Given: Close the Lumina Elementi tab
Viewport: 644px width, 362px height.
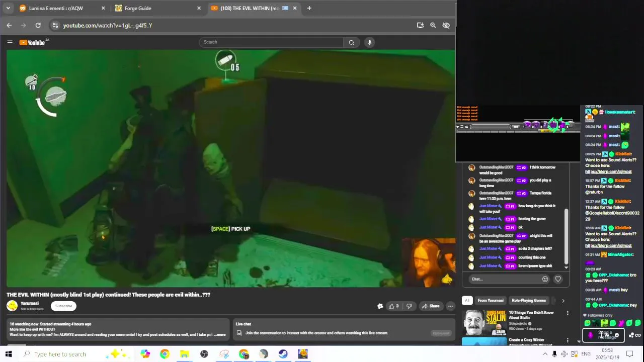Looking at the screenshot, I should coord(103,8).
